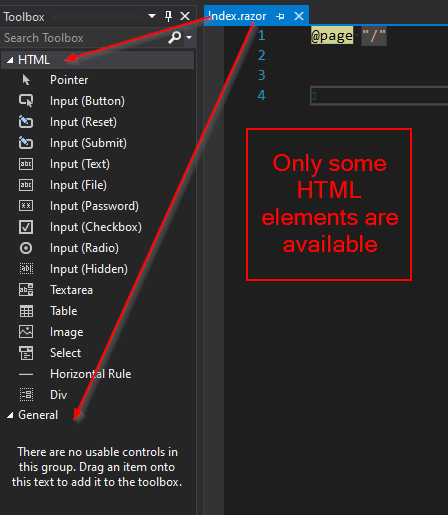
Task: Select the Table label
Action: [x=64, y=311]
